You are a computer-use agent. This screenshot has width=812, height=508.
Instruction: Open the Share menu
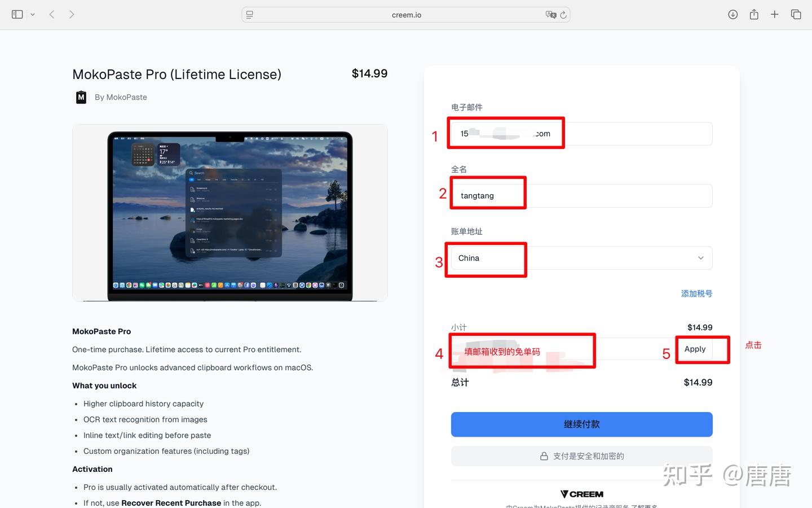(754, 14)
